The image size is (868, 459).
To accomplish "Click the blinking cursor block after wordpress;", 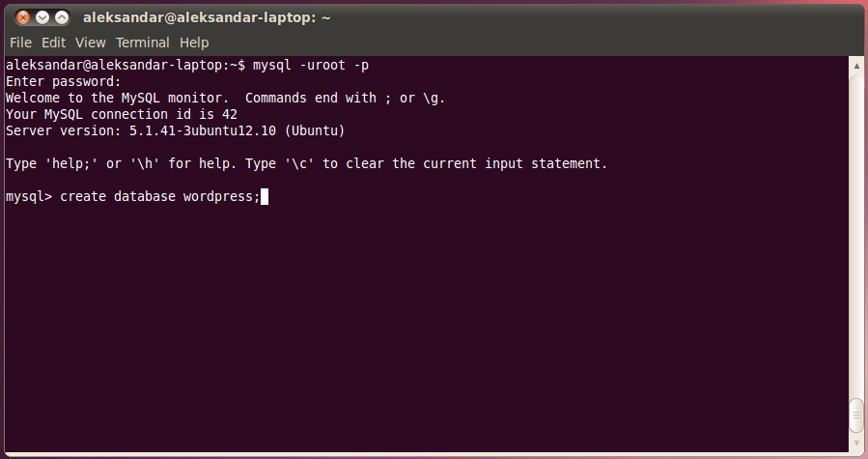I will (265, 197).
